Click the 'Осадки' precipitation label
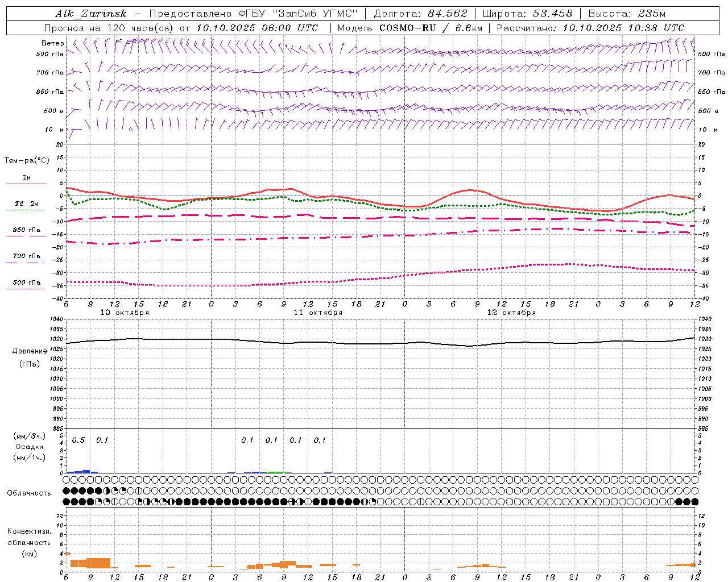 pyautogui.click(x=30, y=447)
